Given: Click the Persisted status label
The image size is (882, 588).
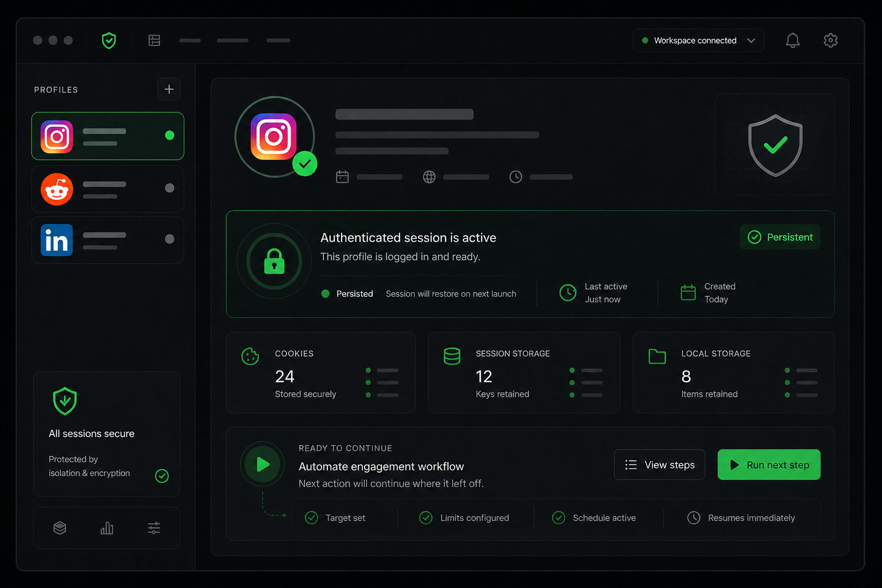Looking at the screenshot, I should click(x=355, y=294).
